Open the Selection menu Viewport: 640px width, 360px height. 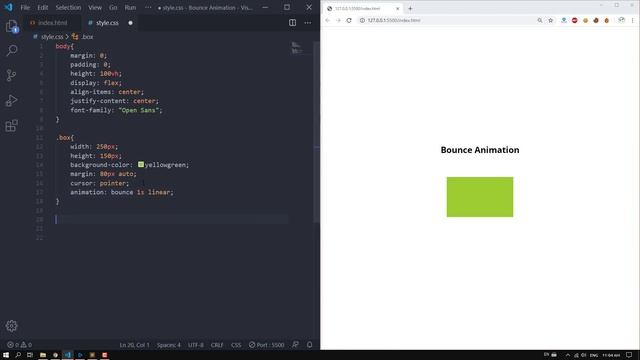(68, 7)
